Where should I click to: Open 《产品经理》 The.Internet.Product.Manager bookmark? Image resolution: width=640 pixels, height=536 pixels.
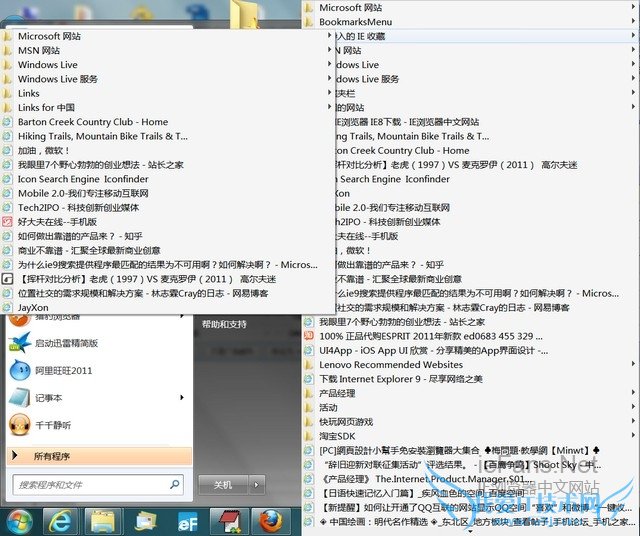pos(471,479)
